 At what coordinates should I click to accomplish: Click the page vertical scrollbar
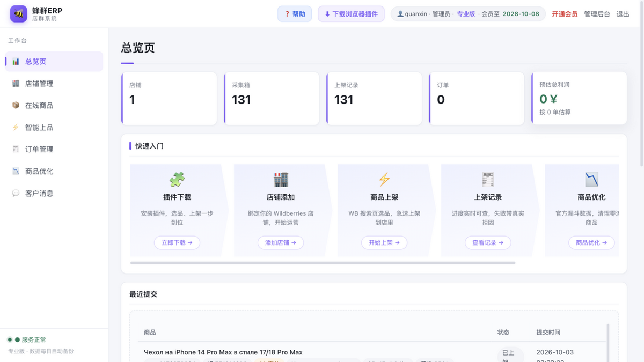click(642, 83)
